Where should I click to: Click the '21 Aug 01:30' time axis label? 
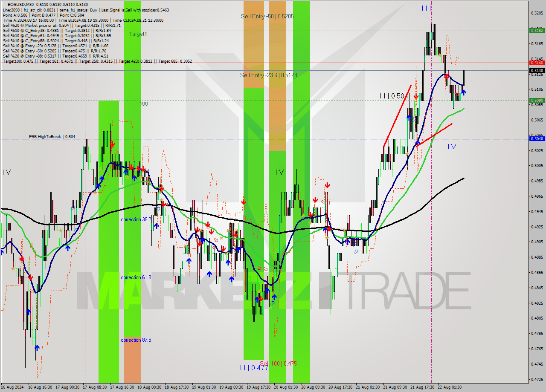point(368,387)
